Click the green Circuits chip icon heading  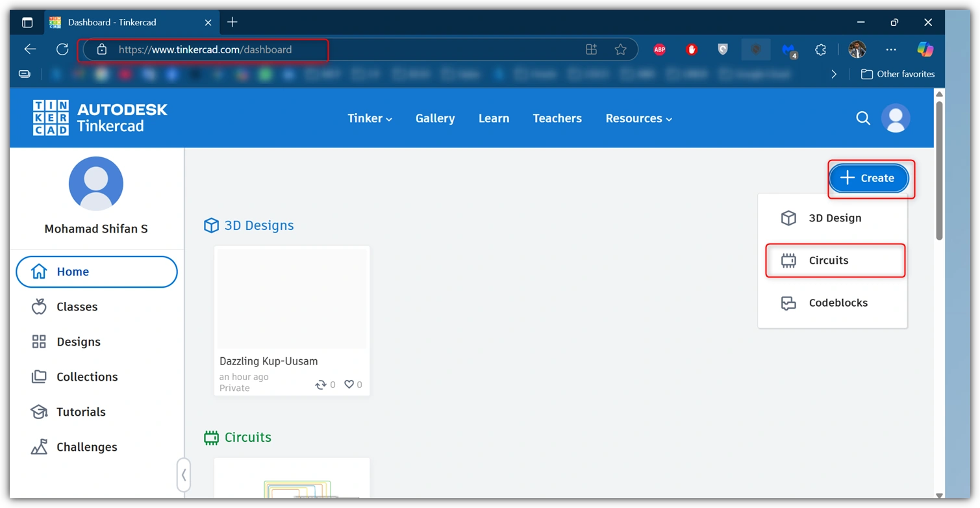click(211, 437)
